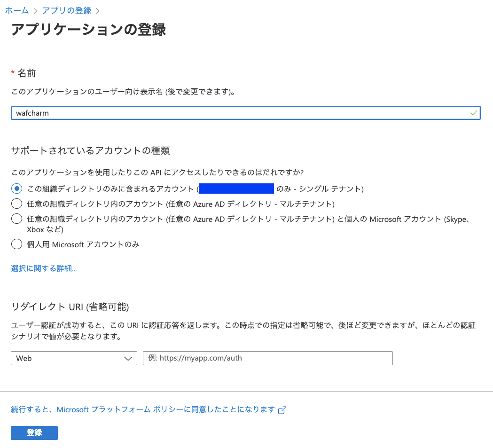Image resolution: width=493 pixels, height=448 pixels.
Task: Click the 登録 button
Action: [x=34, y=432]
